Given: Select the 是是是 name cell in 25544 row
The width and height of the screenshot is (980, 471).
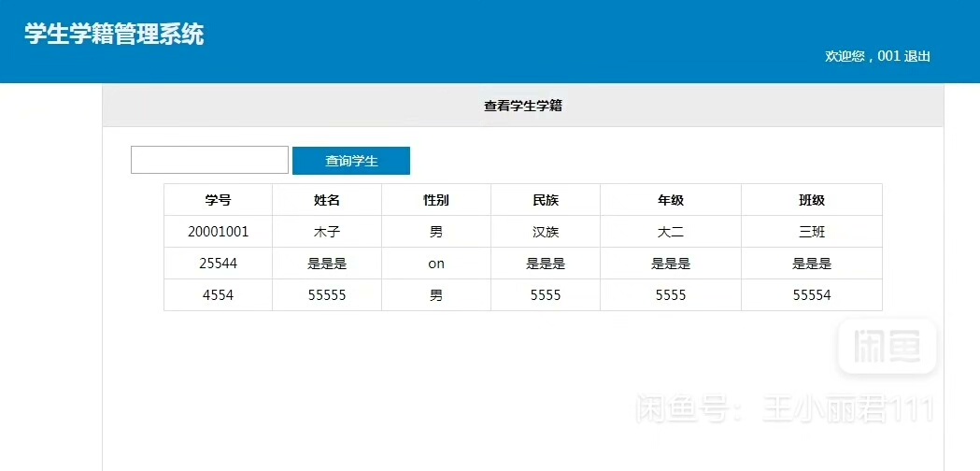Looking at the screenshot, I should [327, 264].
